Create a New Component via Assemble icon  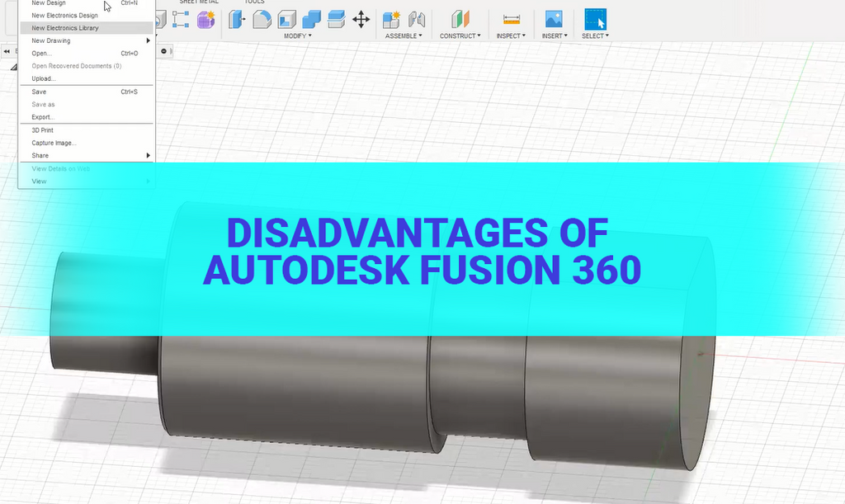(x=389, y=18)
